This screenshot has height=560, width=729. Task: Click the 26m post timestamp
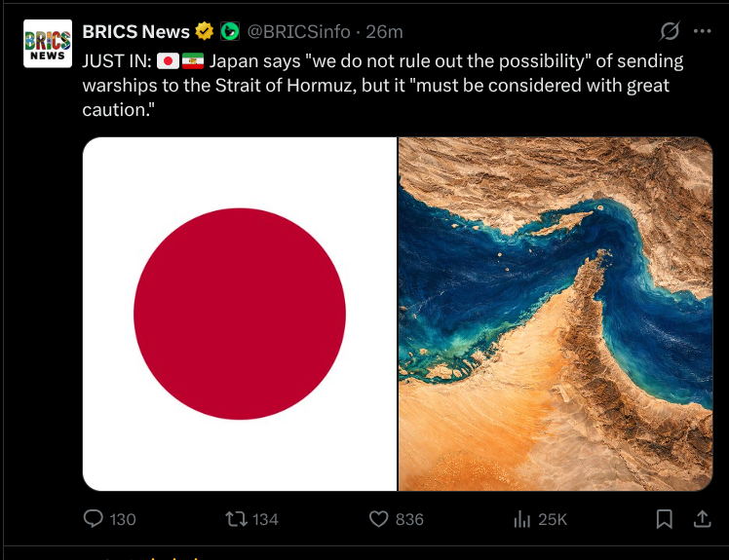[x=384, y=31]
